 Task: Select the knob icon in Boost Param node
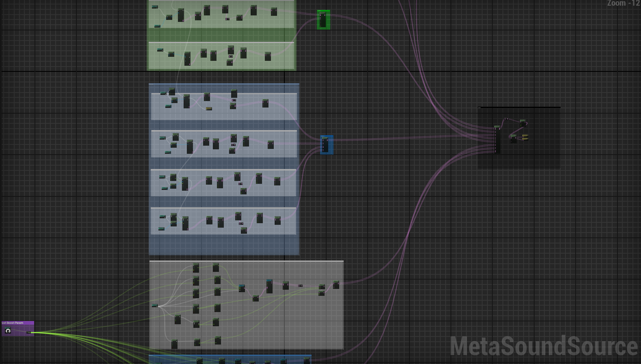[8, 331]
